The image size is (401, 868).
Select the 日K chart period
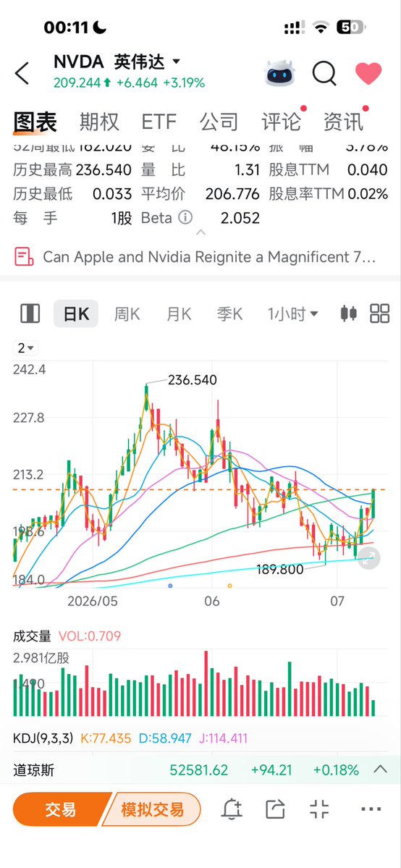click(76, 314)
